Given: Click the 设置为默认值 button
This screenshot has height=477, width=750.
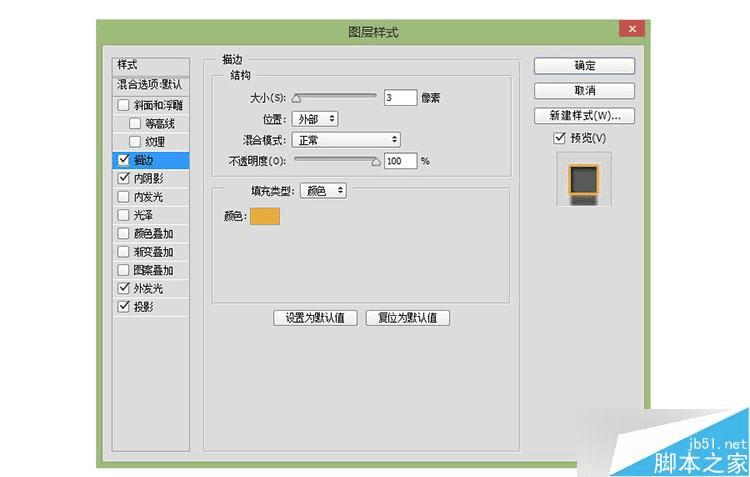Looking at the screenshot, I should (315, 318).
